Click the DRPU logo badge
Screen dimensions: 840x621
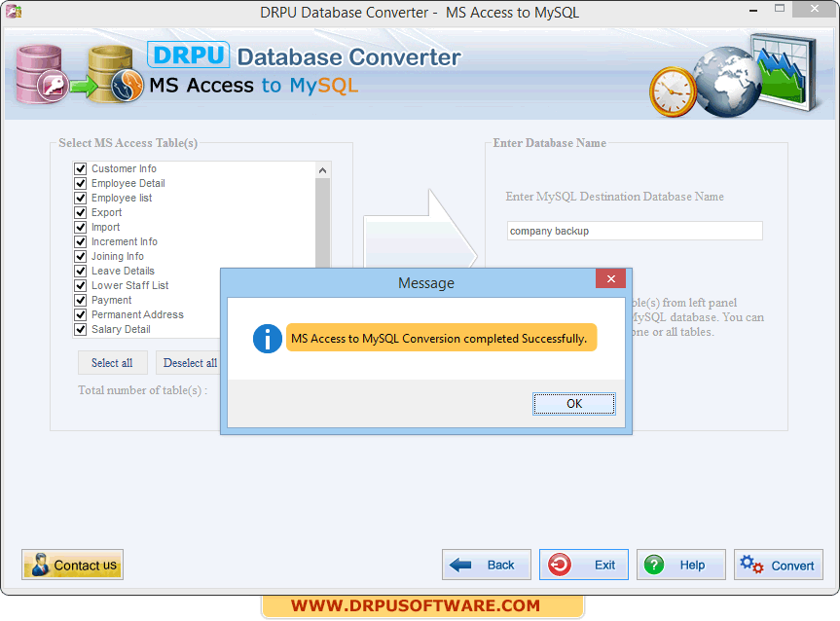189,55
